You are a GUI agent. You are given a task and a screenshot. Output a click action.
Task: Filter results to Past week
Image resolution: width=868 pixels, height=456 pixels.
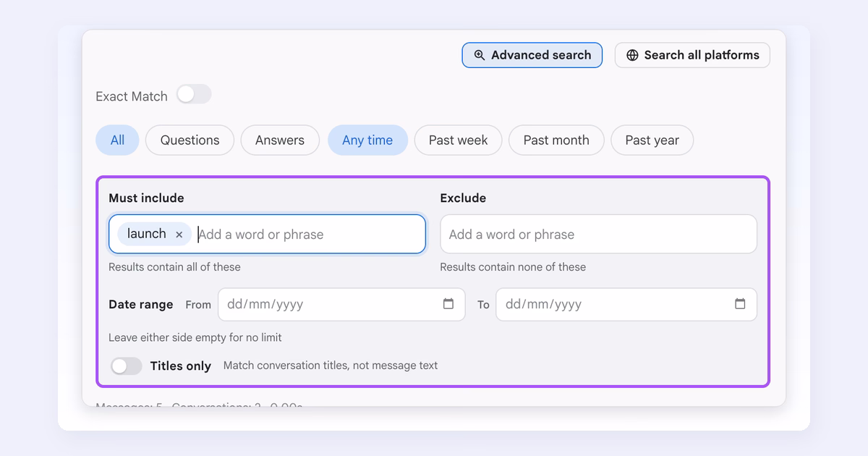point(458,140)
